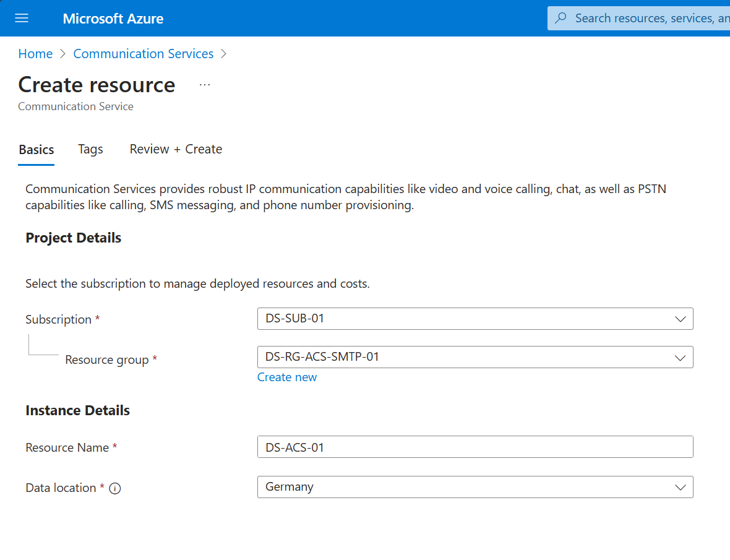Focus the Search resources input box

click(650, 19)
